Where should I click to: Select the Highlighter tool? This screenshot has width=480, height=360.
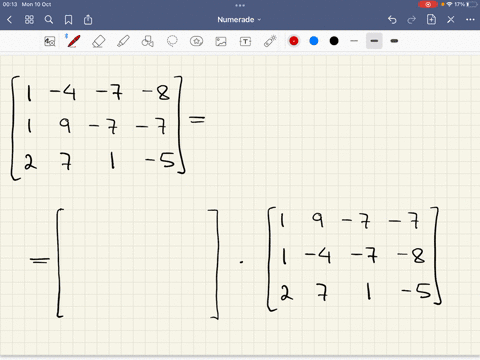123,41
